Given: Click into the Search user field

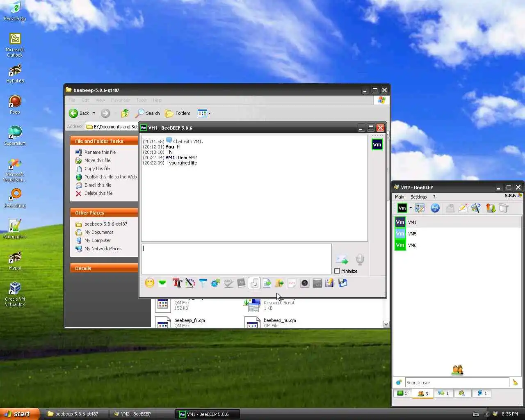Looking at the screenshot, I should click(x=457, y=383).
